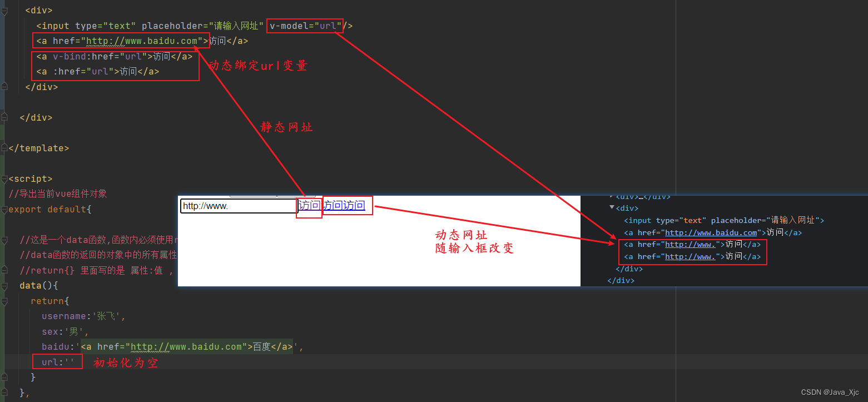Viewport: 868px width, 402px height.
Task: Click the gutter fold icon beside export default
Action: pyautogui.click(x=4, y=209)
